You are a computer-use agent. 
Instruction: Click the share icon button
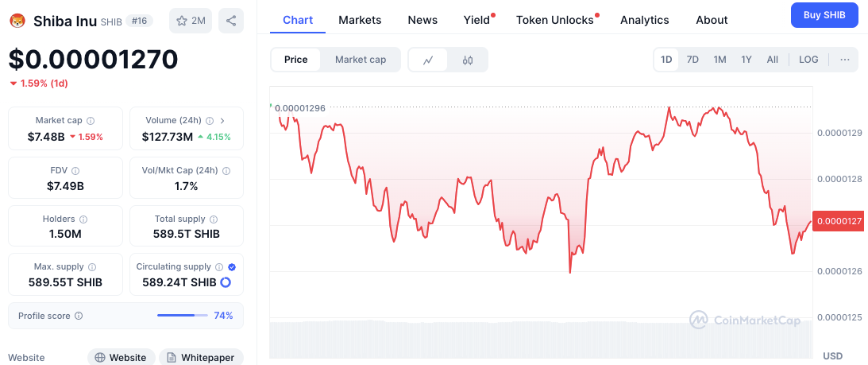pos(230,21)
